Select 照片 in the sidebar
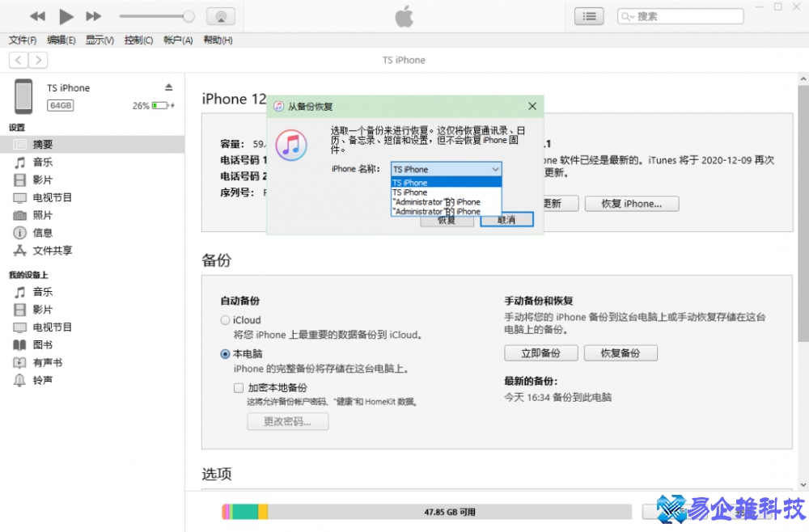Viewport: 809px width, 532px height. [42, 215]
